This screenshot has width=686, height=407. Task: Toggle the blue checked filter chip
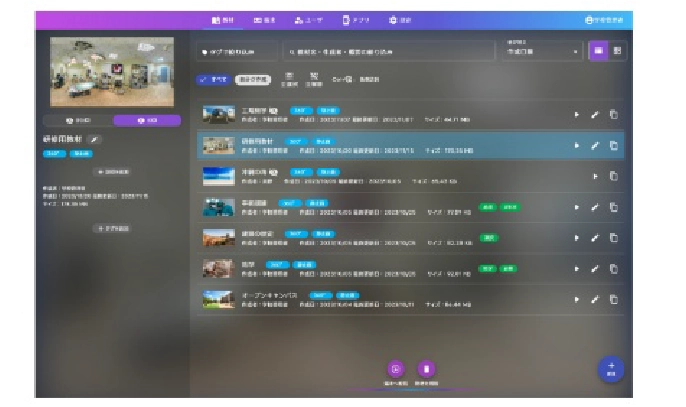(214, 80)
